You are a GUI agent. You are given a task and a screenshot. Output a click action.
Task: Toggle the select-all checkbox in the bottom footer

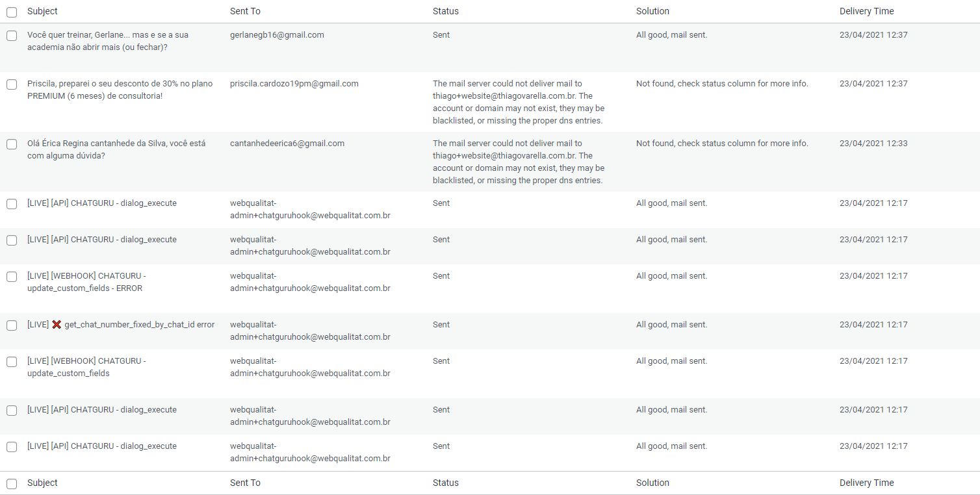point(12,483)
